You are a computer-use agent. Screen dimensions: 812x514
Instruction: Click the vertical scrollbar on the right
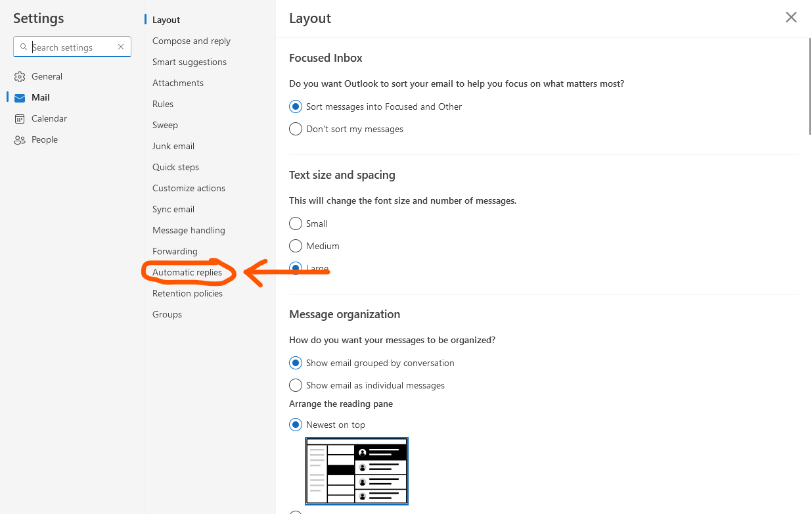point(809,85)
